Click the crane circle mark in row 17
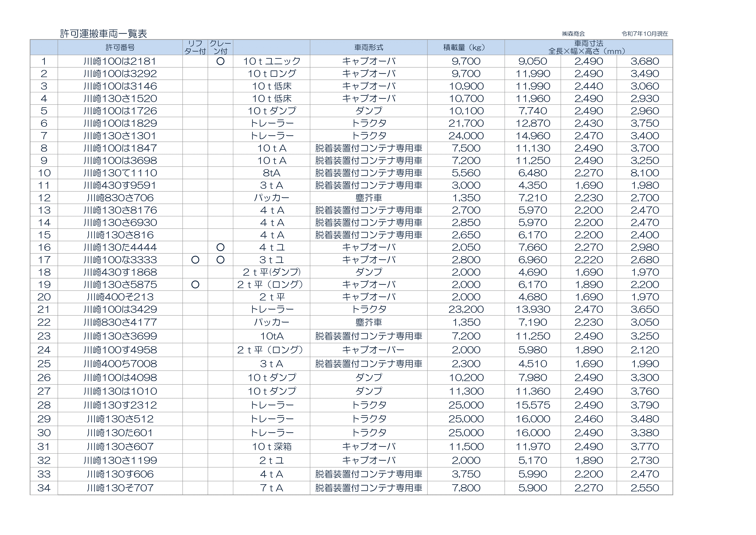 [x=220, y=260]
